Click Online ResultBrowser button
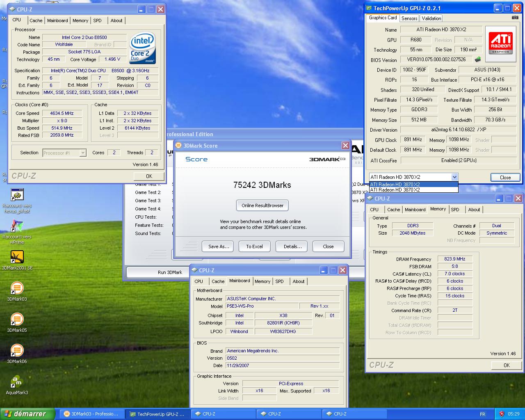The height and width of the screenshot is (420, 525). (x=262, y=205)
